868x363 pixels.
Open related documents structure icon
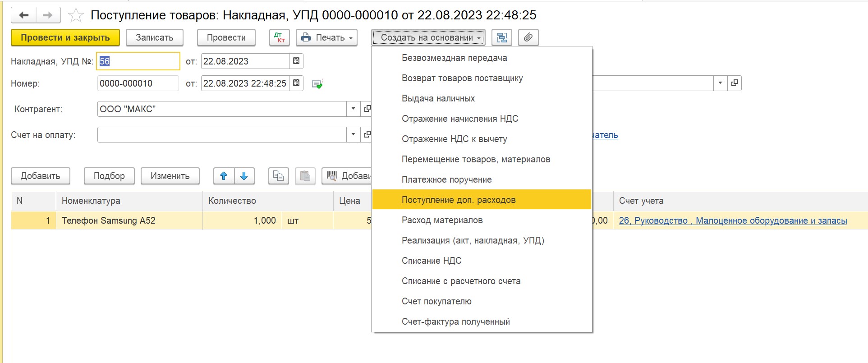click(x=501, y=37)
